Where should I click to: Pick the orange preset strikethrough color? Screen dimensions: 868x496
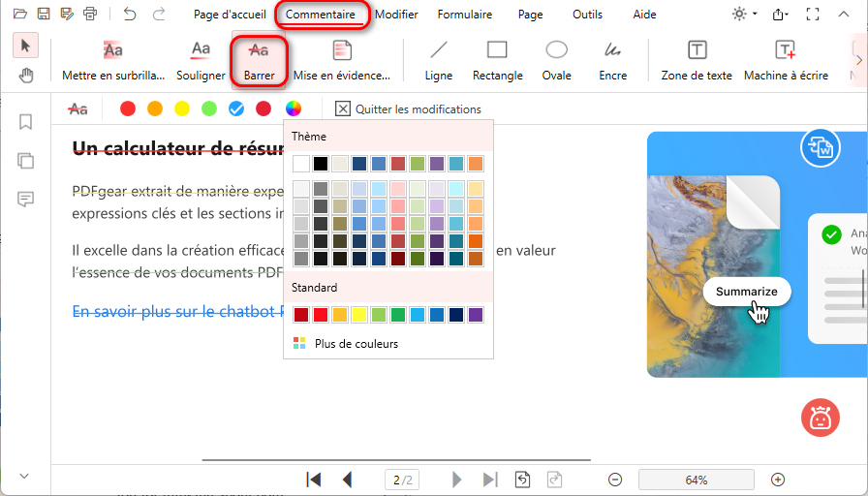(155, 109)
